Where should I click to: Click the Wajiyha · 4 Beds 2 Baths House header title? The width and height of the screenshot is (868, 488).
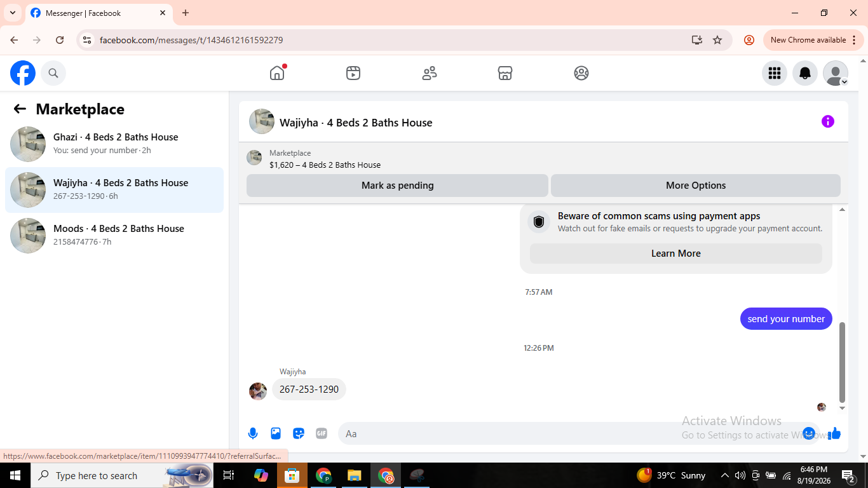[x=356, y=123]
